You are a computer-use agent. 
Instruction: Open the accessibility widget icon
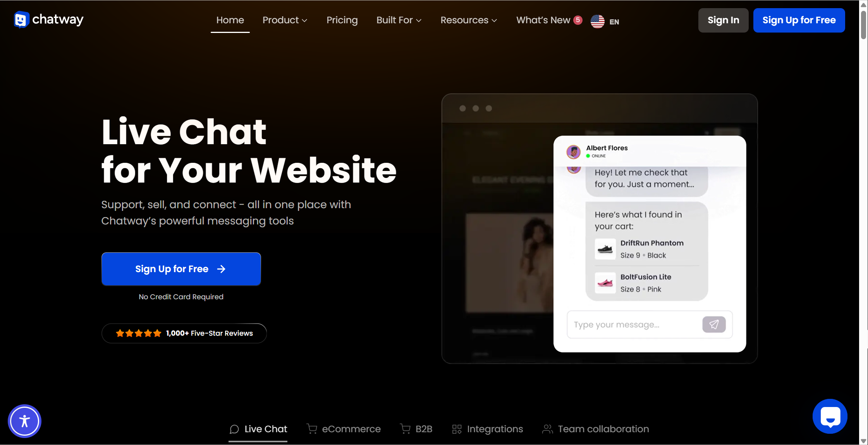click(24, 421)
